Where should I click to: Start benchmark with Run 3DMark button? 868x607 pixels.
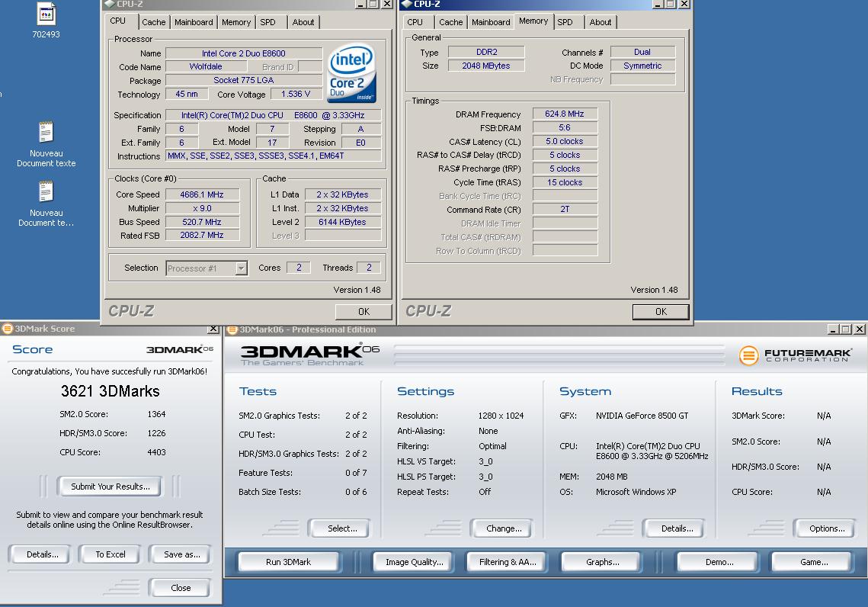click(288, 561)
